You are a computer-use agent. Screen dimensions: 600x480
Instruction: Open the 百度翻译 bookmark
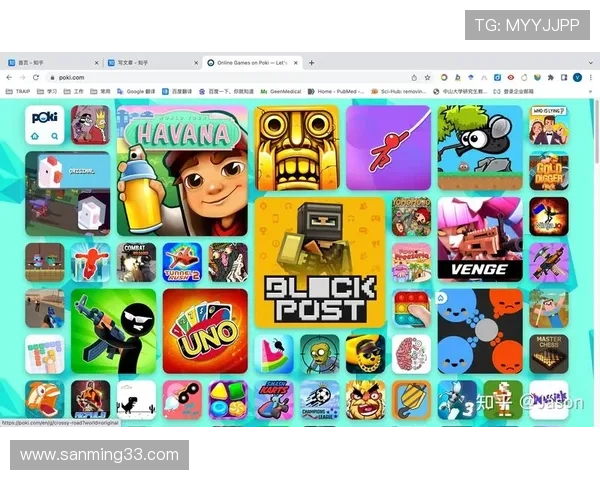point(177,91)
